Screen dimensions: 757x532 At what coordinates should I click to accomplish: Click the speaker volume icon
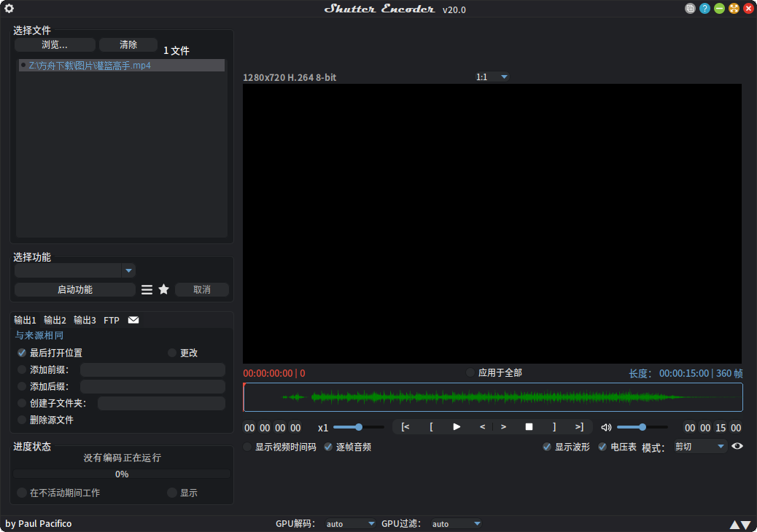(x=606, y=427)
